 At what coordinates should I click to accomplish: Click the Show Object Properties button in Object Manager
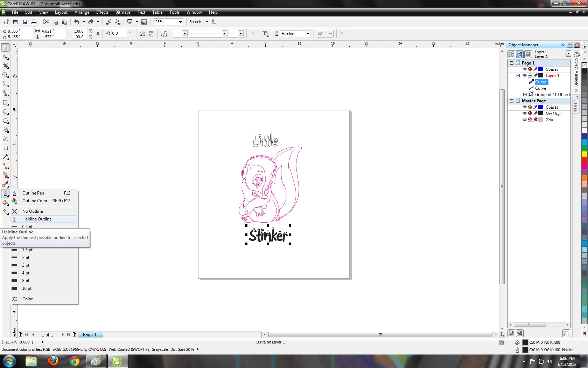pos(511,54)
